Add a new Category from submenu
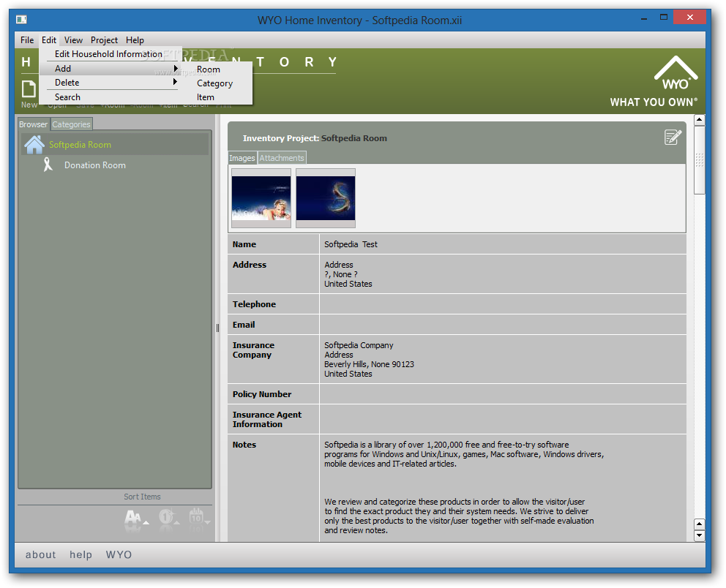Screen dimensions: 726x588 tap(217, 83)
